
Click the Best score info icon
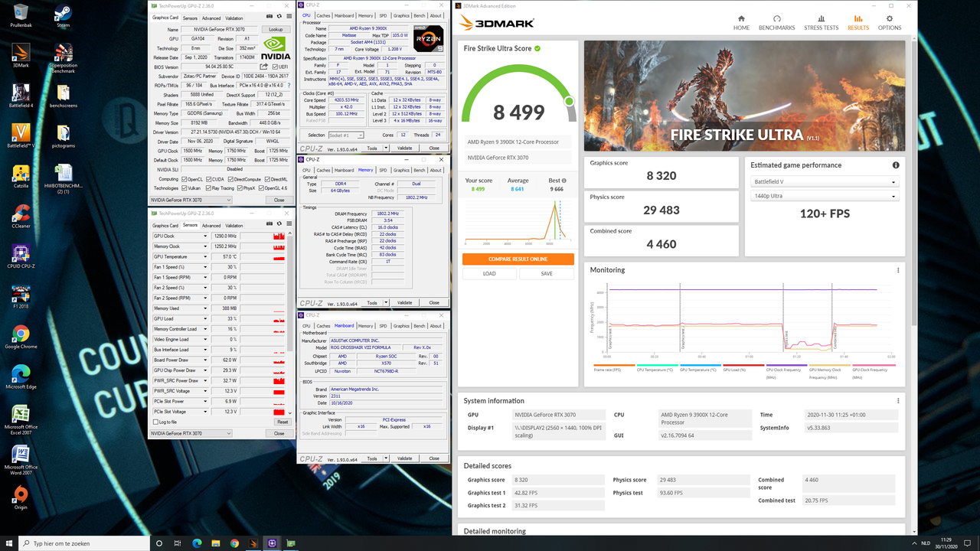(x=564, y=181)
